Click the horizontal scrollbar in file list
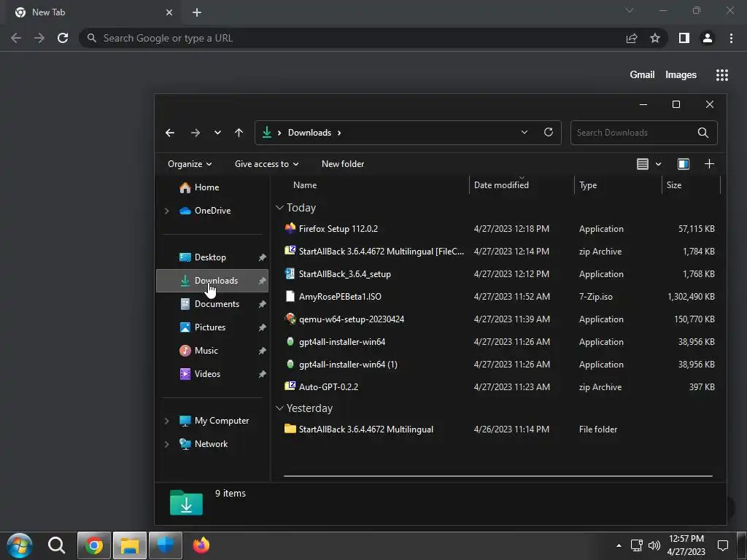Viewport: 747px width, 560px height. pos(498,475)
